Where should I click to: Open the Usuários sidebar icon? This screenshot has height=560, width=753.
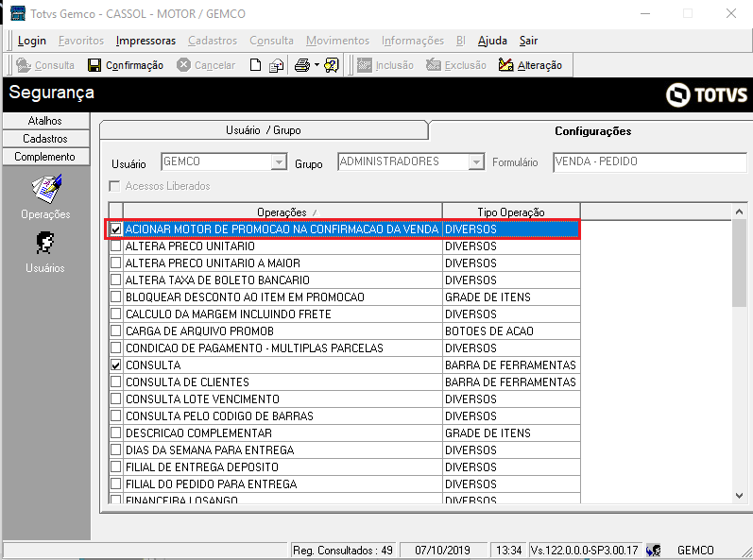[x=45, y=243]
